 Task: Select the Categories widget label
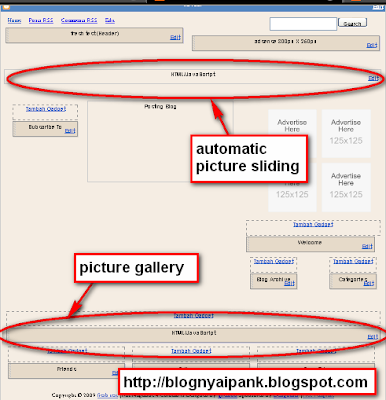click(x=353, y=279)
